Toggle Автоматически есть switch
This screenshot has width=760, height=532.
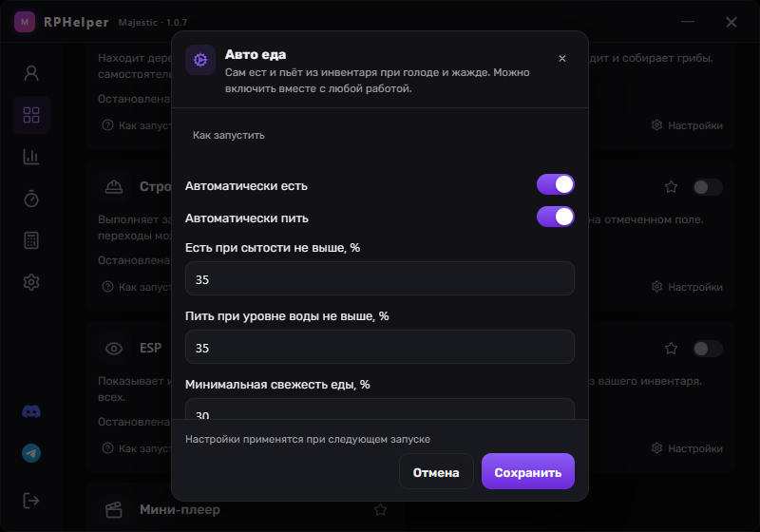click(x=556, y=184)
